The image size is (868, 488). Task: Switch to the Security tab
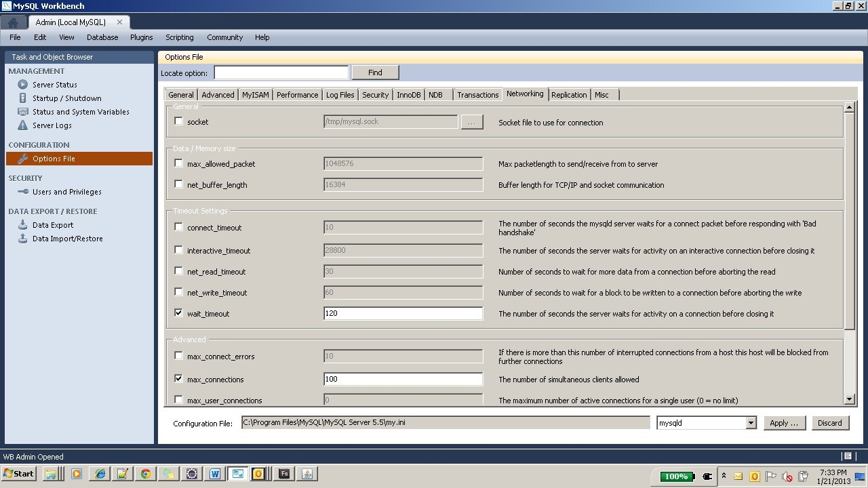coord(375,95)
